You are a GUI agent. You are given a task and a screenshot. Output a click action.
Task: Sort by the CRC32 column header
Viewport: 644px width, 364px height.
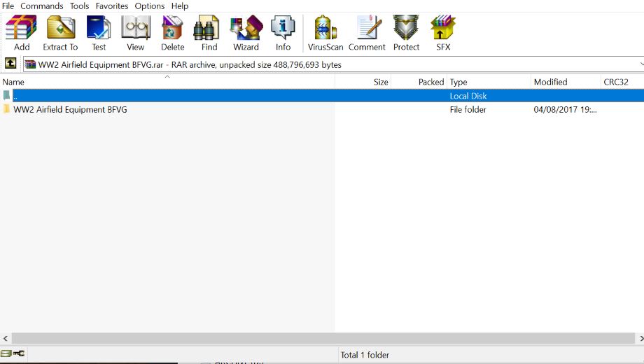(x=622, y=82)
